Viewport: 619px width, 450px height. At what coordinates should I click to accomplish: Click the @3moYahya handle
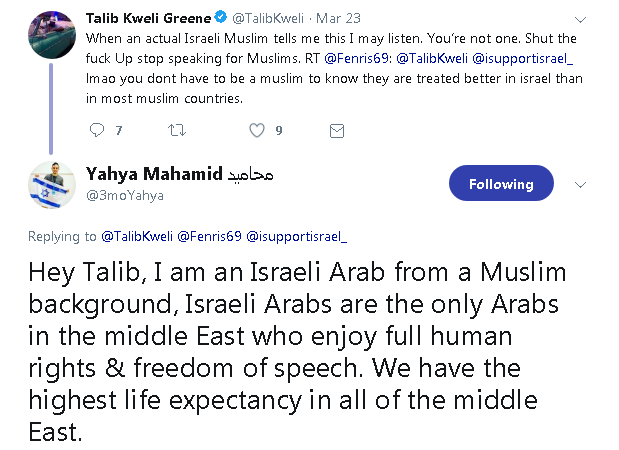(x=126, y=195)
